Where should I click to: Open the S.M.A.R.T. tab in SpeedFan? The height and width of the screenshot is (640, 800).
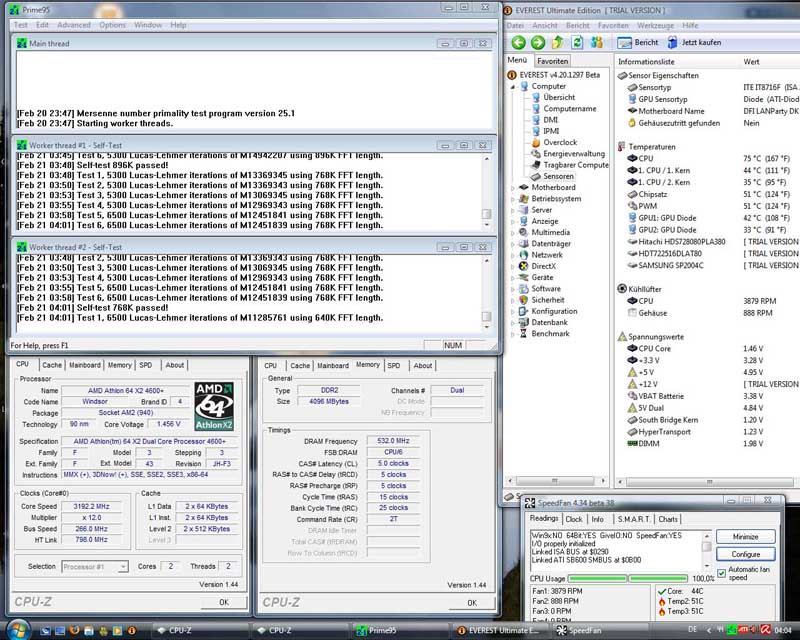[634, 519]
